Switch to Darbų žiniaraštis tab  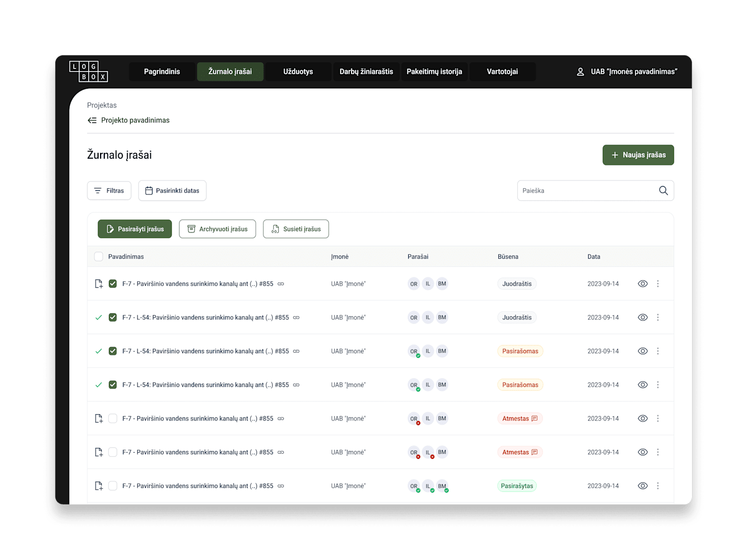[x=366, y=72]
